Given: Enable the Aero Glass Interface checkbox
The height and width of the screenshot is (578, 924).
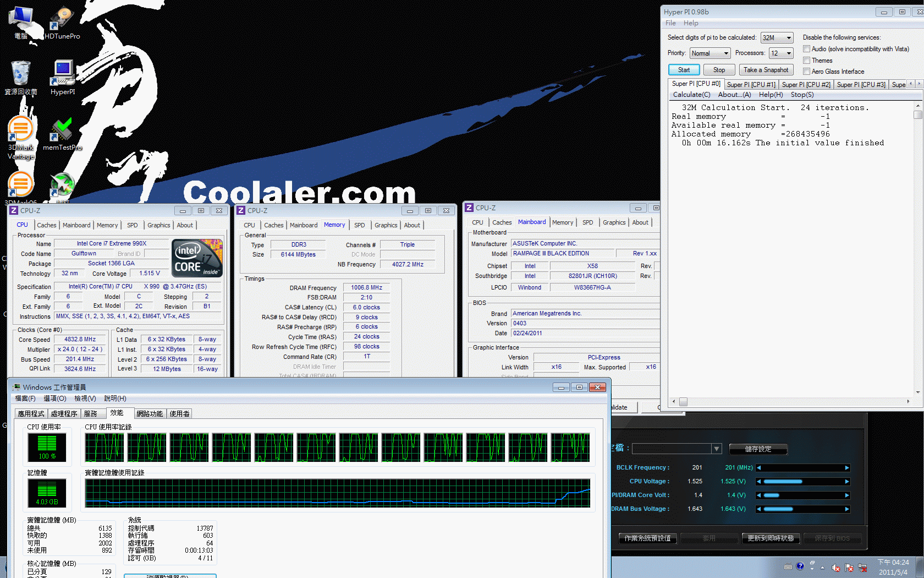Looking at the screenshot, I should pos(806,72).
